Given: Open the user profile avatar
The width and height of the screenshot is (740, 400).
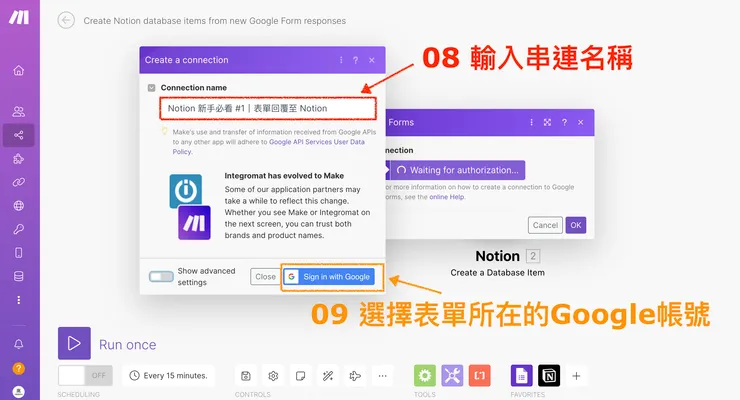Looking at the screenshot, I should 18,392.
